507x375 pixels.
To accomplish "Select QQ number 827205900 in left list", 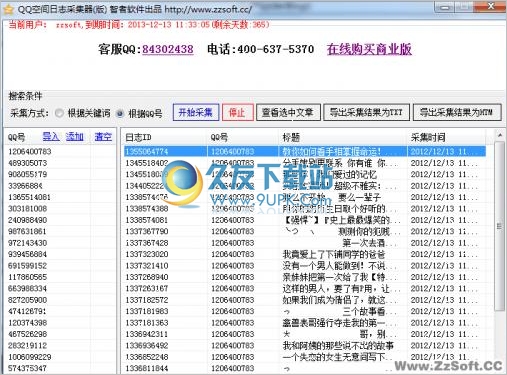I will tap(28, 300).
